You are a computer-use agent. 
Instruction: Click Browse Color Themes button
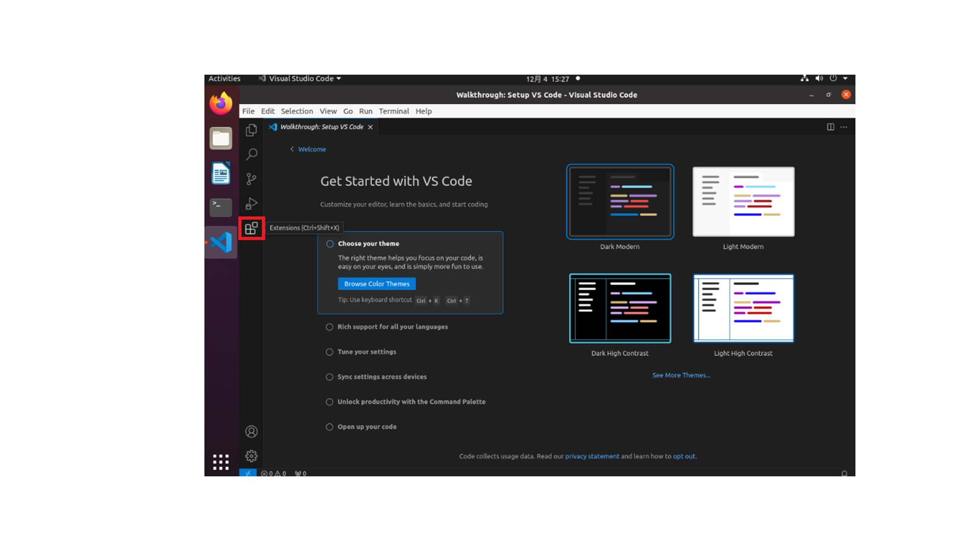click(377, 284)
